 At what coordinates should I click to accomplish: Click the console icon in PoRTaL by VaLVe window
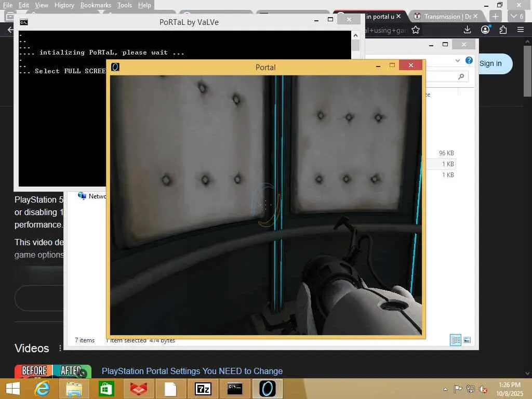(x=24, y=22)
